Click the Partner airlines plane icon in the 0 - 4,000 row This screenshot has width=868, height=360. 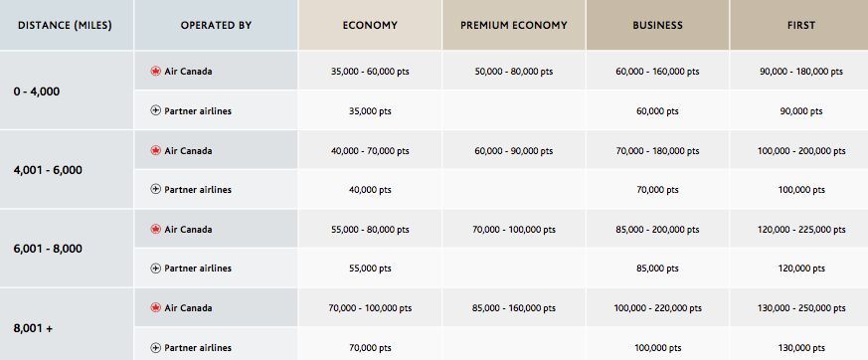[155, 110]
